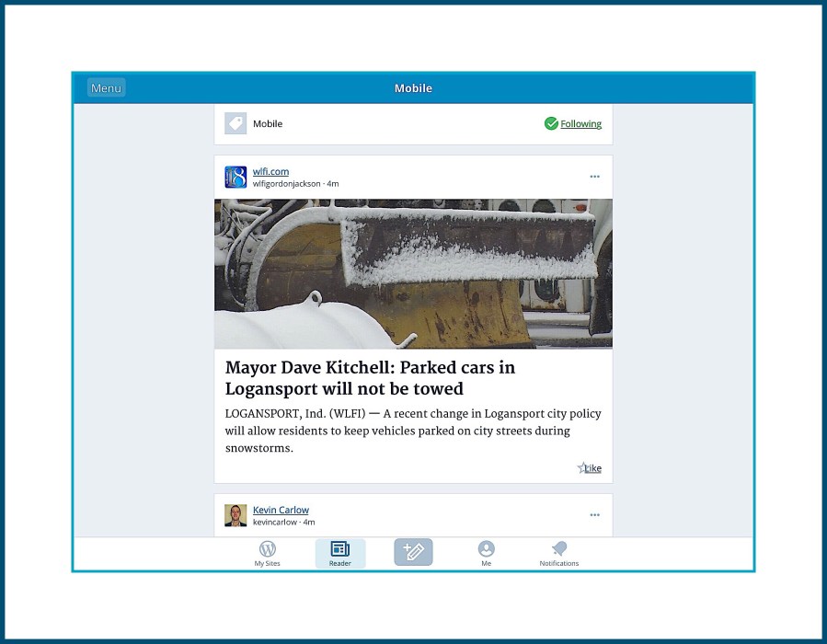Image resolution: width=827 pixels, height=644 pixels.
Task: Open the My Sites WordPress icon
Action: pos(268,550)
